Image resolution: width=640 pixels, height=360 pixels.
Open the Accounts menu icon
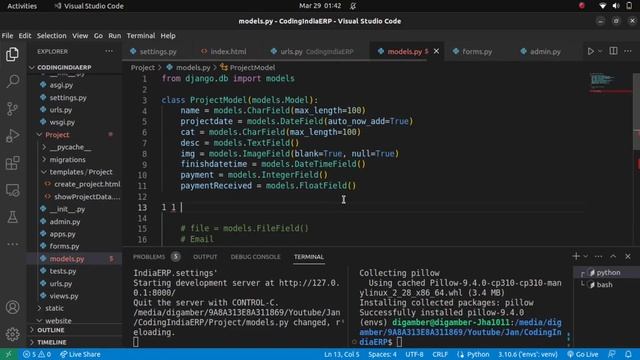click(x=12, y=307)
